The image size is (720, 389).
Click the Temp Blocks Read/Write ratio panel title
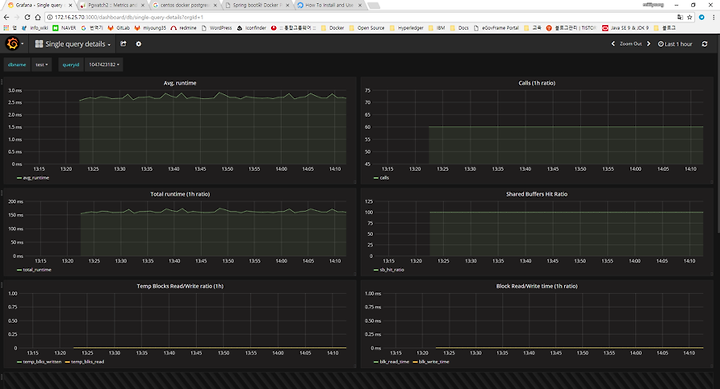[180, 286]
